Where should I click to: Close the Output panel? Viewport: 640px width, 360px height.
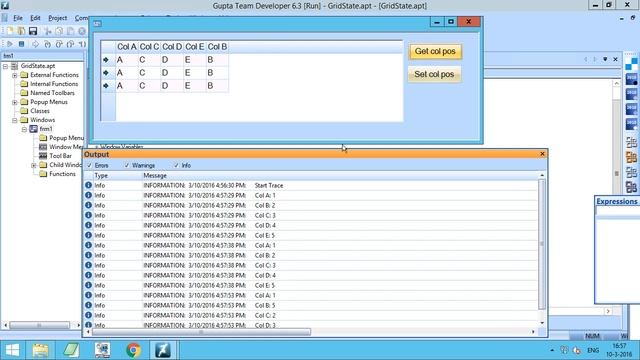542,154
